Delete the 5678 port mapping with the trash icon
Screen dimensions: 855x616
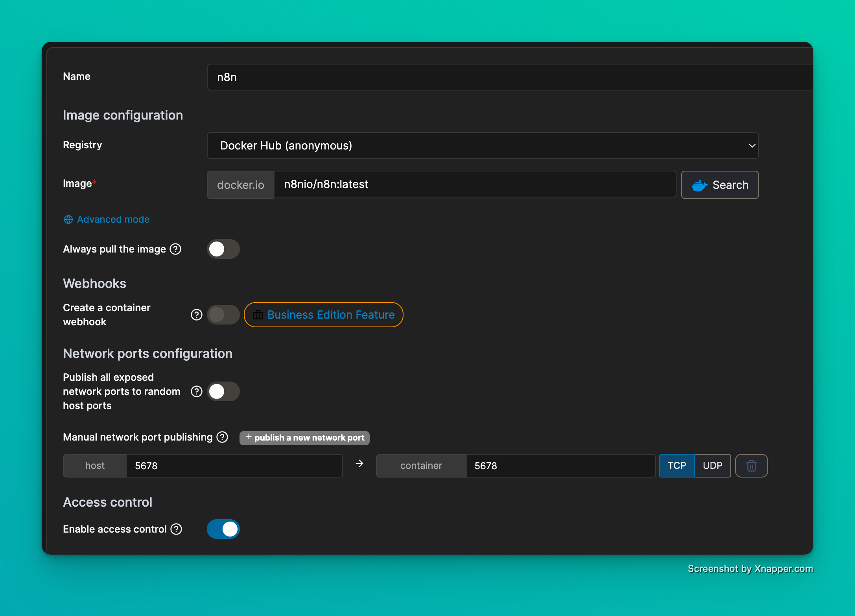(752, 466)
